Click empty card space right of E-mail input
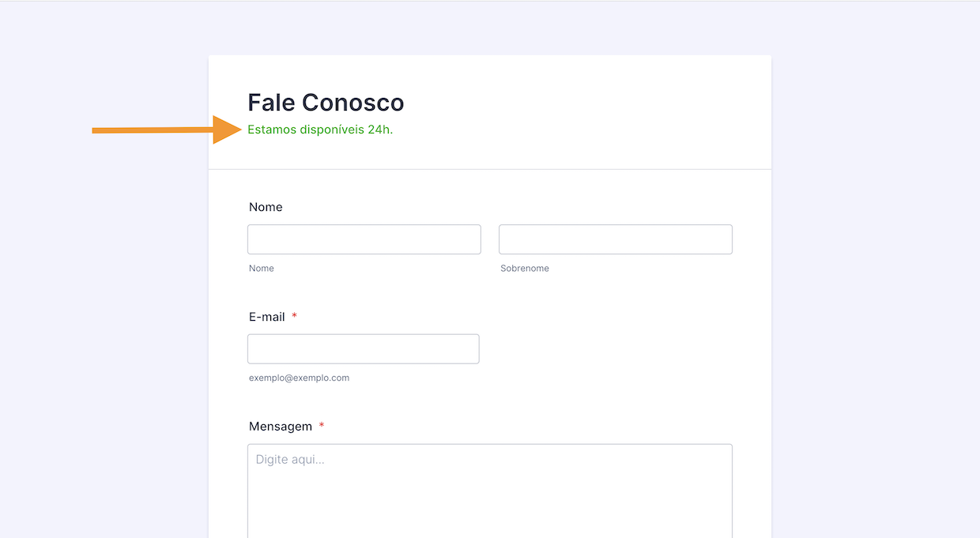This screenshot has height=538, width=980. 616,348
